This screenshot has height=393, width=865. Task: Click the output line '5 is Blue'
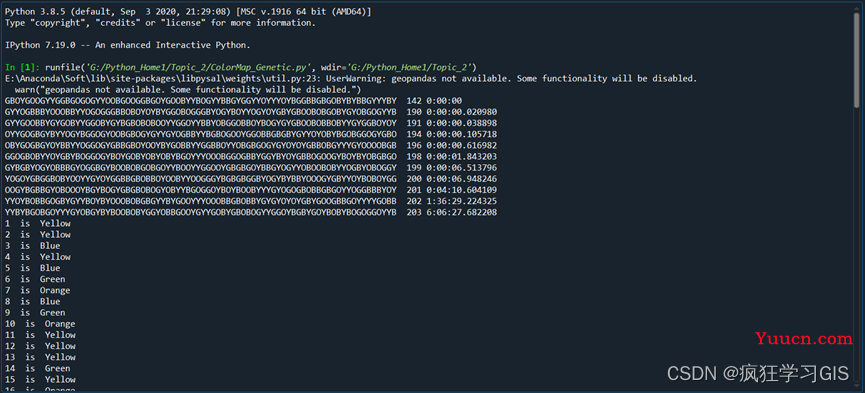pos(33,268)
